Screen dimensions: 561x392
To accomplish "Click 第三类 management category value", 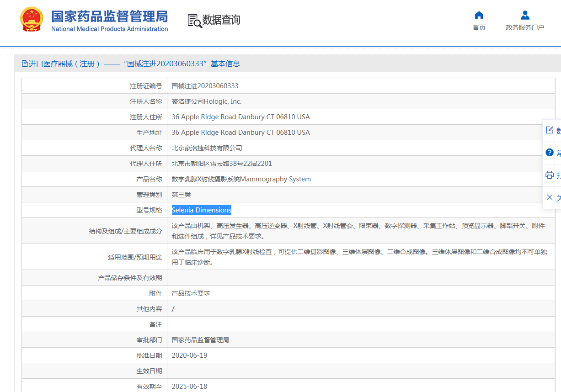I will tap(181, 195).
